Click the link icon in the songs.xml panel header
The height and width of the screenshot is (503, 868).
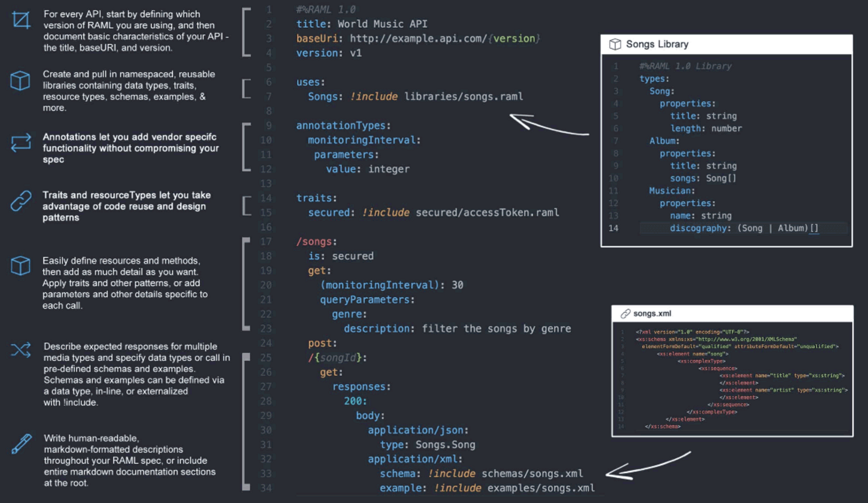pos(625,313)
